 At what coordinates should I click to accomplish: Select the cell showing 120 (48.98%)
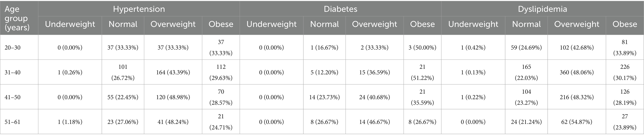(x=173, y=97)
